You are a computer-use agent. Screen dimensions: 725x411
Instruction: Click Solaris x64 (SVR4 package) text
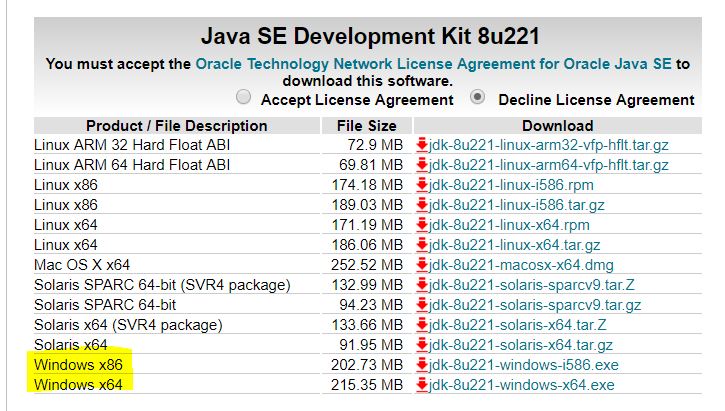(128, 325)
